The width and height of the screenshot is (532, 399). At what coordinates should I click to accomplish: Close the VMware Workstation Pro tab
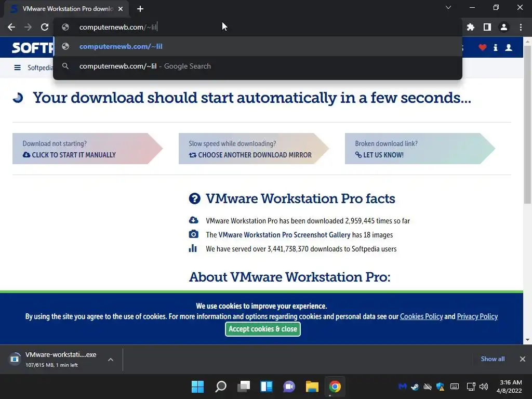pyautogui.click(x=121, y=9)
